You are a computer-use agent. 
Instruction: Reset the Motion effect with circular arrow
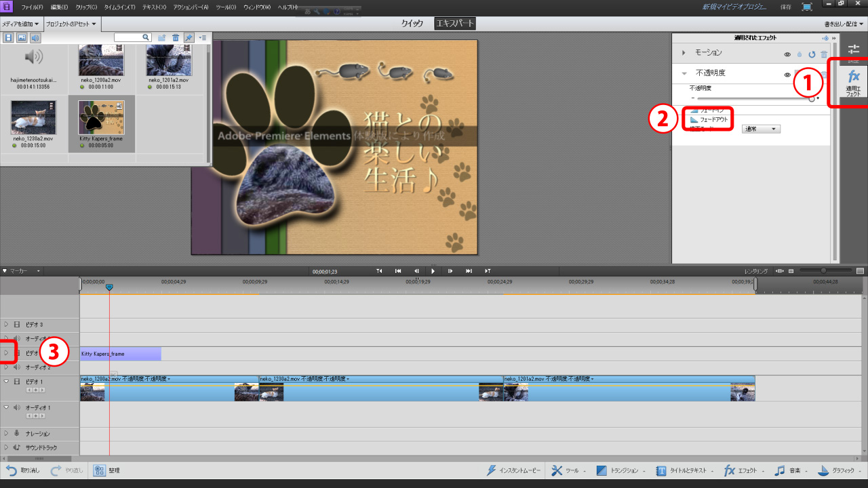tap(811, 54)
